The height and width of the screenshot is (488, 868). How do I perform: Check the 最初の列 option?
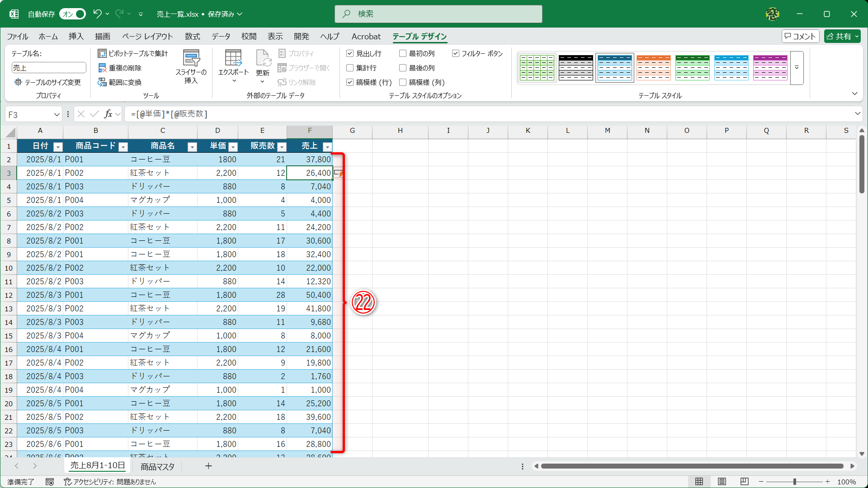pos(403,53)
